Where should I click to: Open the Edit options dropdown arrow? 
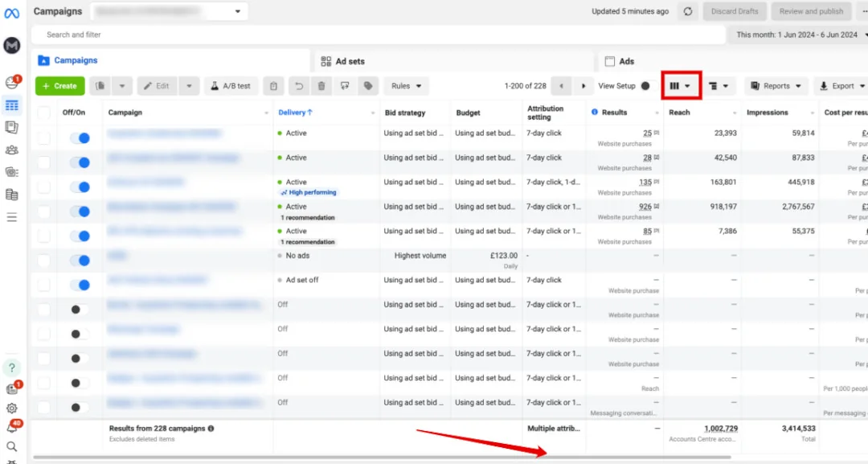pos(189,86)
